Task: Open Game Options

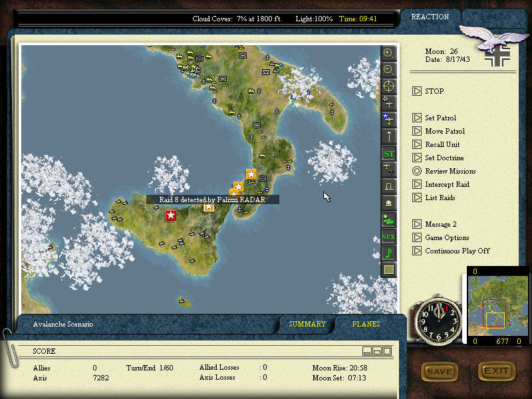Action: point(441,237)
